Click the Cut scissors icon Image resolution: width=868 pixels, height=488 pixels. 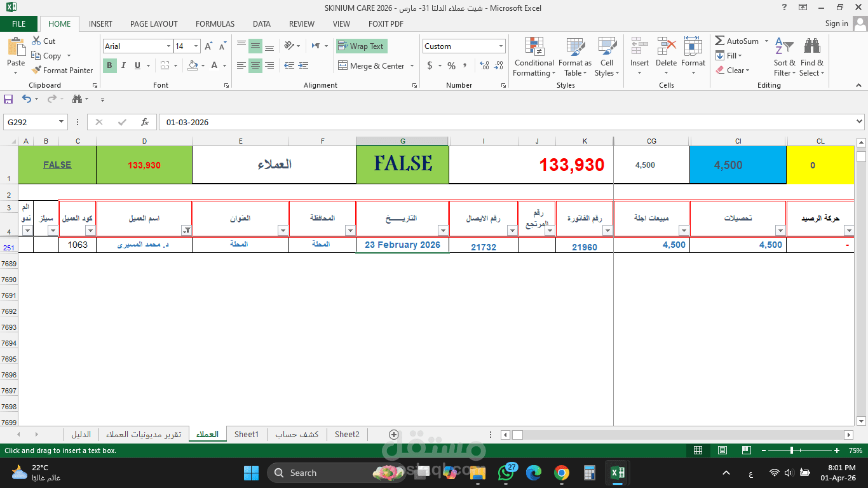(36, 41)
